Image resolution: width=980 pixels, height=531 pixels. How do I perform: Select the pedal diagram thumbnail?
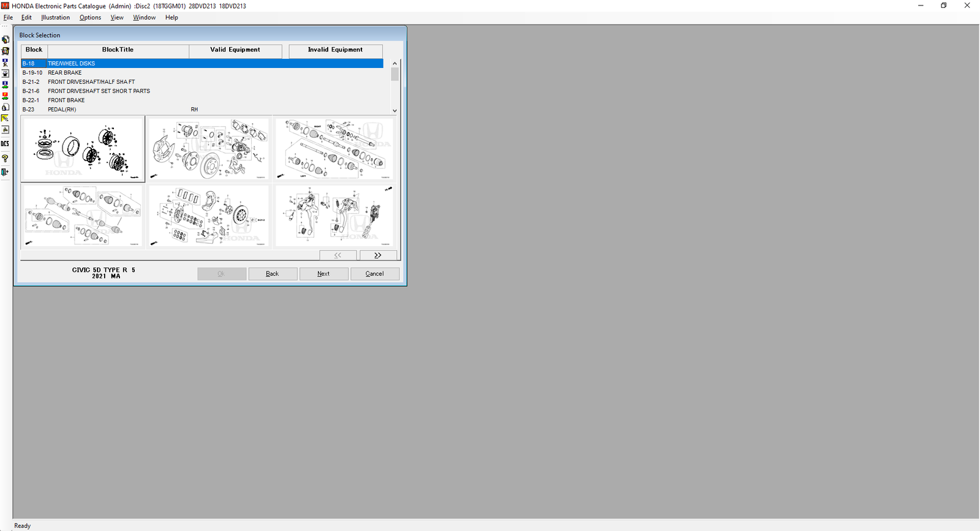(334, 216)
